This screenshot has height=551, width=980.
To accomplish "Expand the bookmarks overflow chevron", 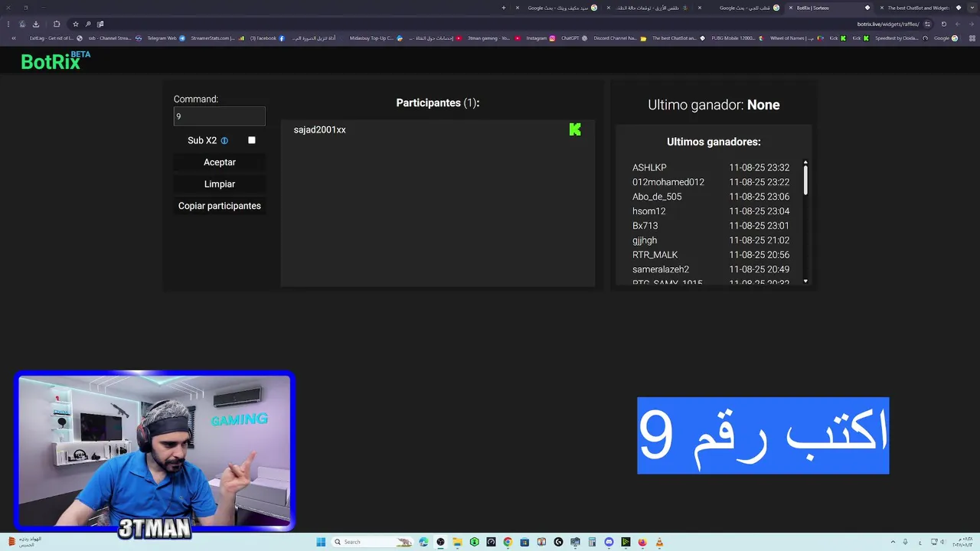I will pos(13,38).
